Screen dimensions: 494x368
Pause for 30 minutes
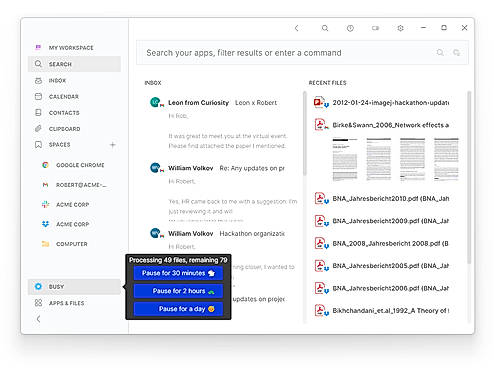pyautogui.click(x=178, y=273)
